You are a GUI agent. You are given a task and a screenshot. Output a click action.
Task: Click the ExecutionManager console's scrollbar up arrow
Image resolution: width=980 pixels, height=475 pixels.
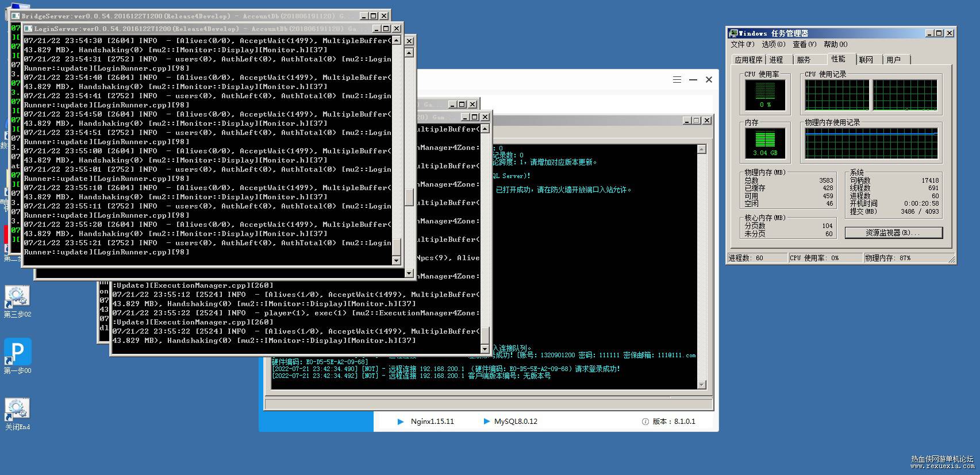485,129
